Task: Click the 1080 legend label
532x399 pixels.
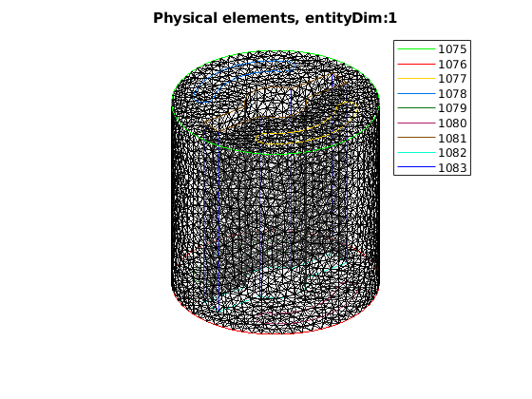Action: 452,123
